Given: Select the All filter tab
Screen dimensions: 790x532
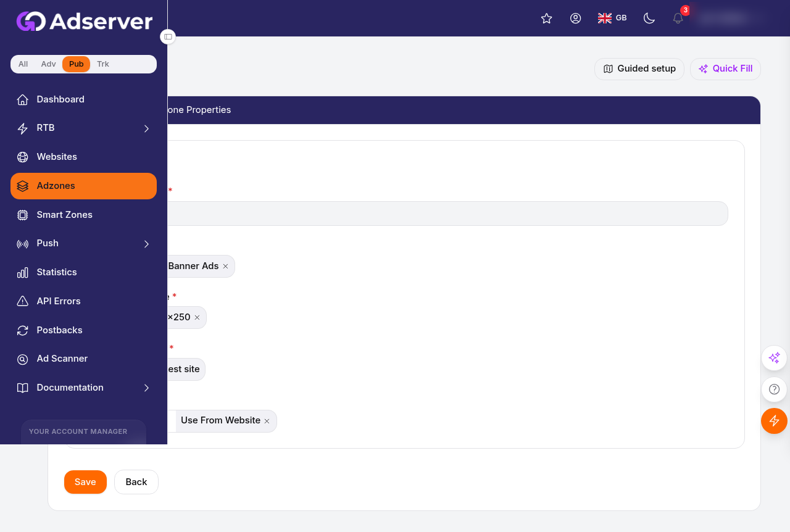Looking at the screenshot, I should point(23,64).
